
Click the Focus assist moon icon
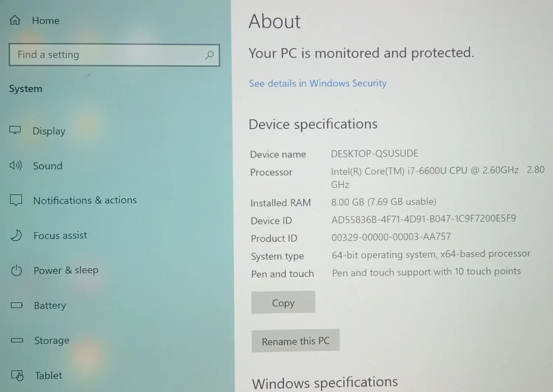click(16, 235)
